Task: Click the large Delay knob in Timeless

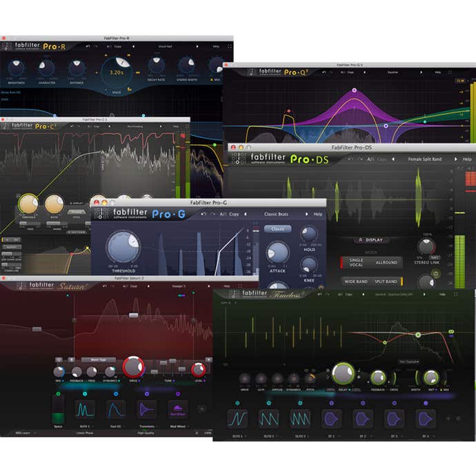Action: (343, 373)
